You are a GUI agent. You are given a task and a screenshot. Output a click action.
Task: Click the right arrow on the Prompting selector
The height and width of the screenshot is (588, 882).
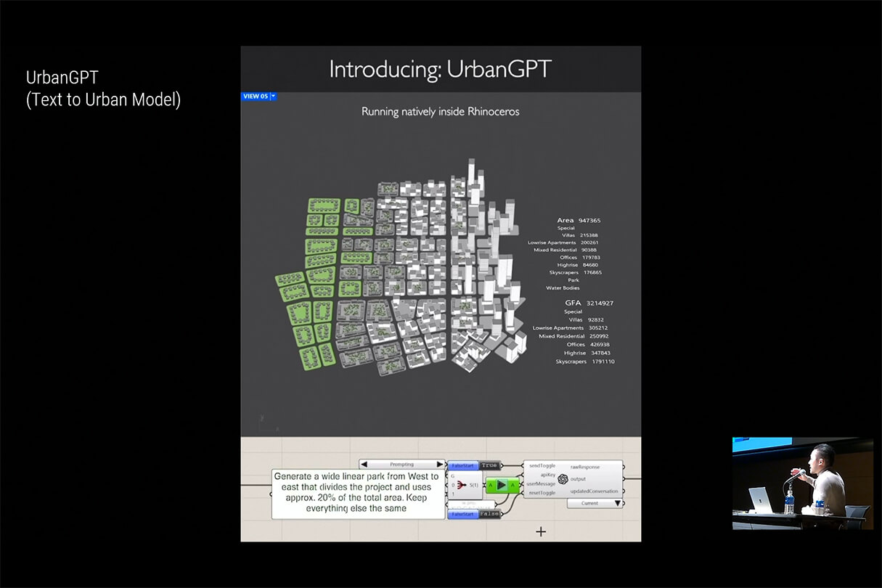click(439, 465)
